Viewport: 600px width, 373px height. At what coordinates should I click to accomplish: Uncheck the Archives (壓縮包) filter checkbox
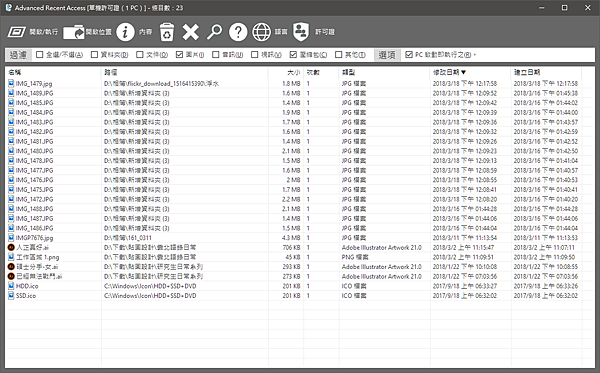click(x=293, y=55)
